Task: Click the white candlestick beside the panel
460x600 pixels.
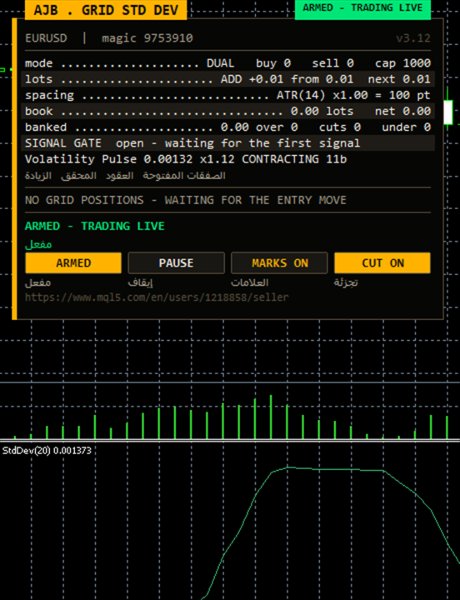Action: click(448, 111)
